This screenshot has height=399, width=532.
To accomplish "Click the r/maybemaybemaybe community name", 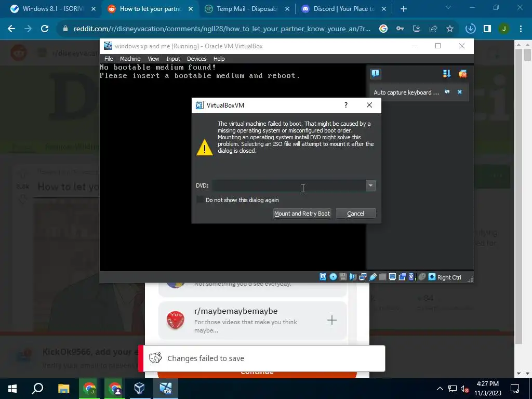I will click(x=236, y=311).
